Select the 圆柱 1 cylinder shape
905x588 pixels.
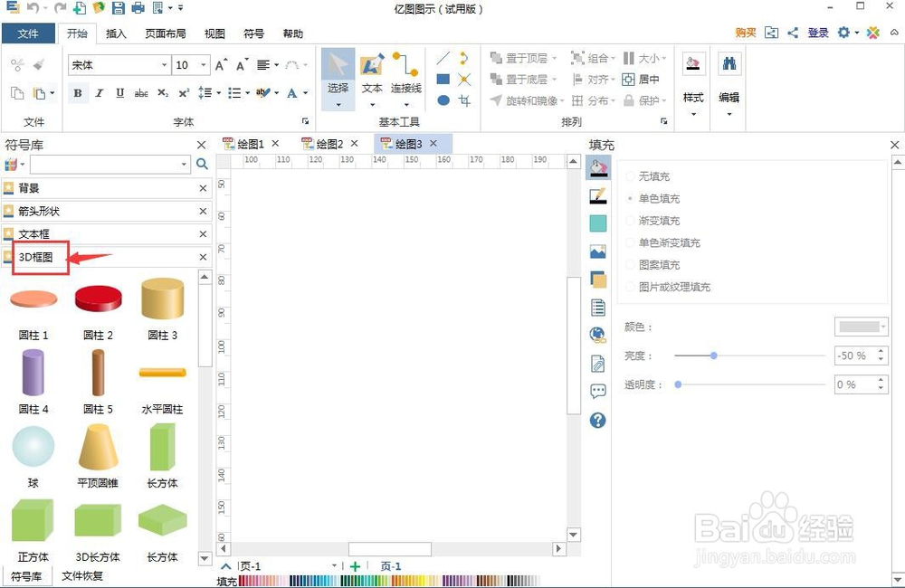[33, 299]
